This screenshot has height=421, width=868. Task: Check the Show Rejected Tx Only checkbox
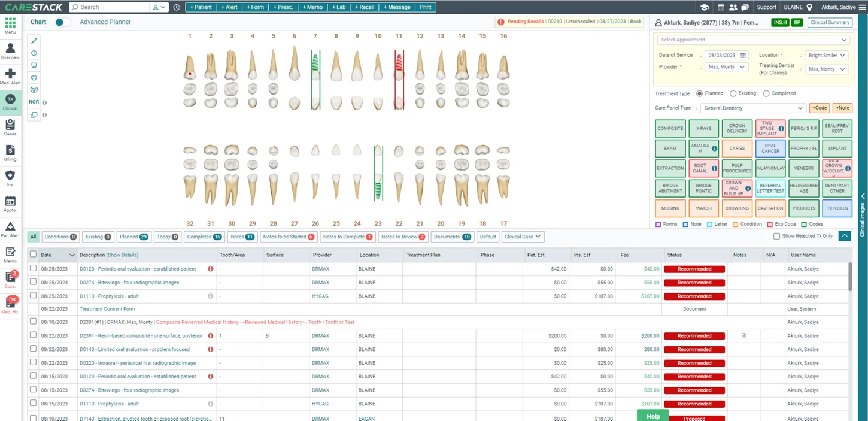pos(776,237)
